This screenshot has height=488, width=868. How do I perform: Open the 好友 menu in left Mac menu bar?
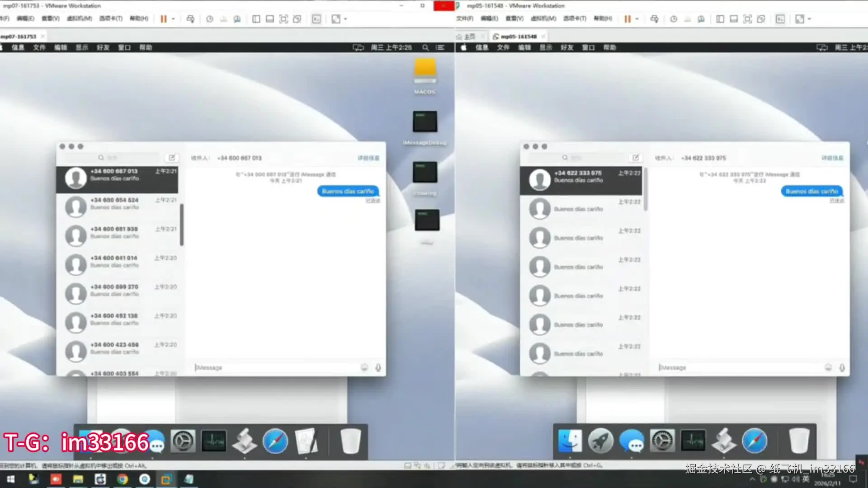click(103, 47)
